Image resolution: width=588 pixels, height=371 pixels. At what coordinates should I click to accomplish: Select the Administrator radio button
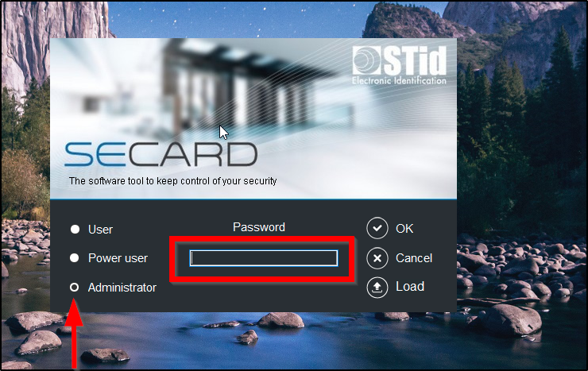pos(74,288)
